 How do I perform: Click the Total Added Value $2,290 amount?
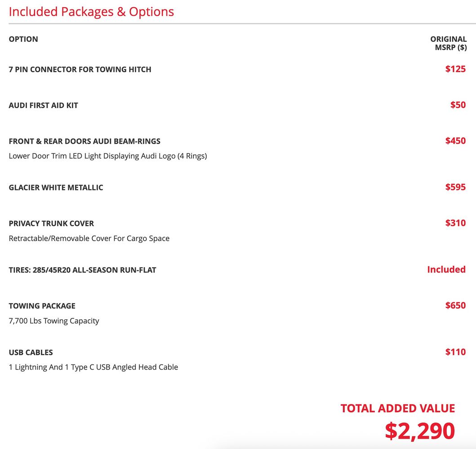coord(420,431)
